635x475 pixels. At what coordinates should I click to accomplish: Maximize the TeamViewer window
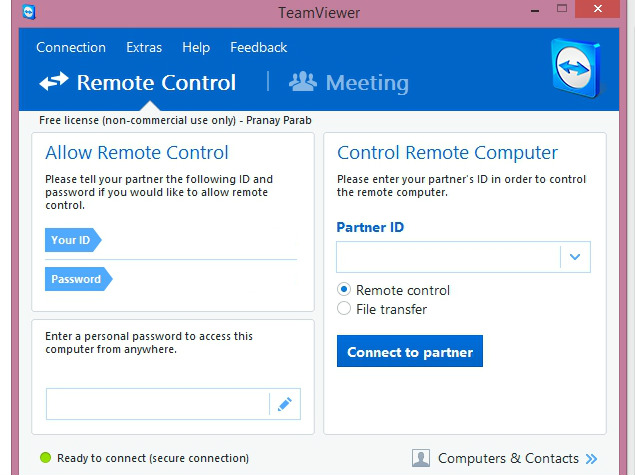(562, 9)
